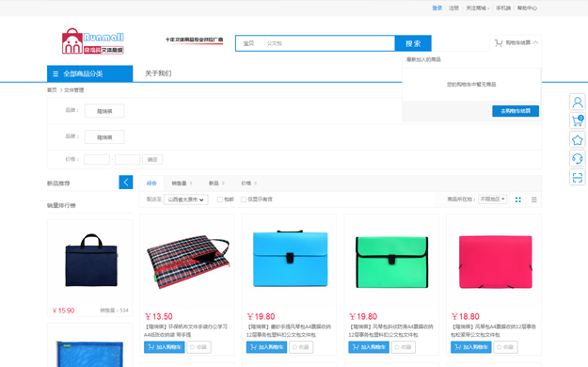This screenshot has height=367, width=588.
Task: Click the QR scan sidebar icon
Action: click(x=578, y=177)
